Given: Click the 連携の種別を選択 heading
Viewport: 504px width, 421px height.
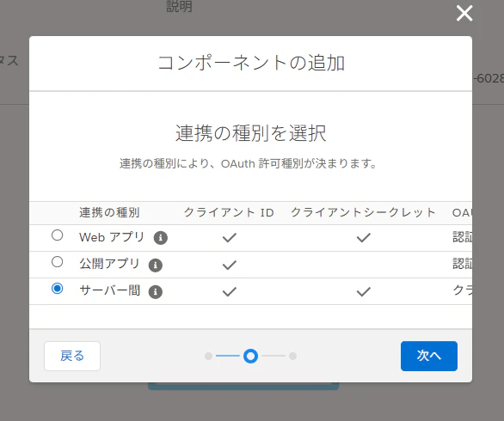Looking at the screenshot, I should click(251, 133).
